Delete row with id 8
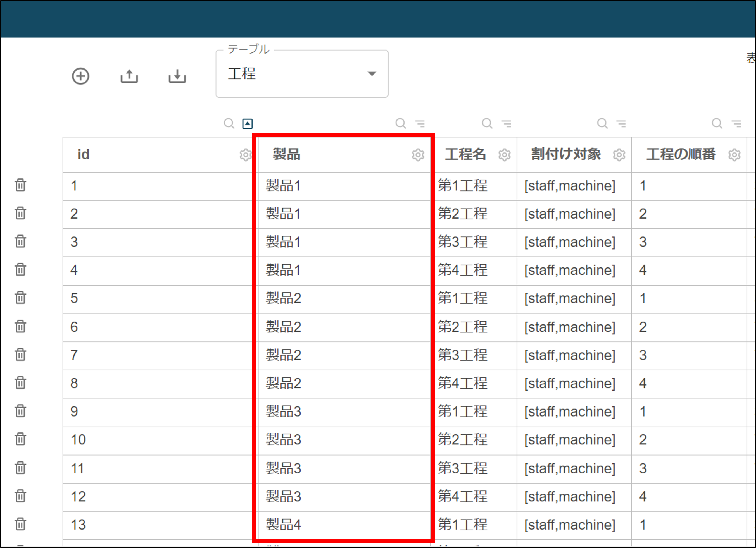Image resolution: width=756 pixels, height=548 pixels. tap(20, 383)
